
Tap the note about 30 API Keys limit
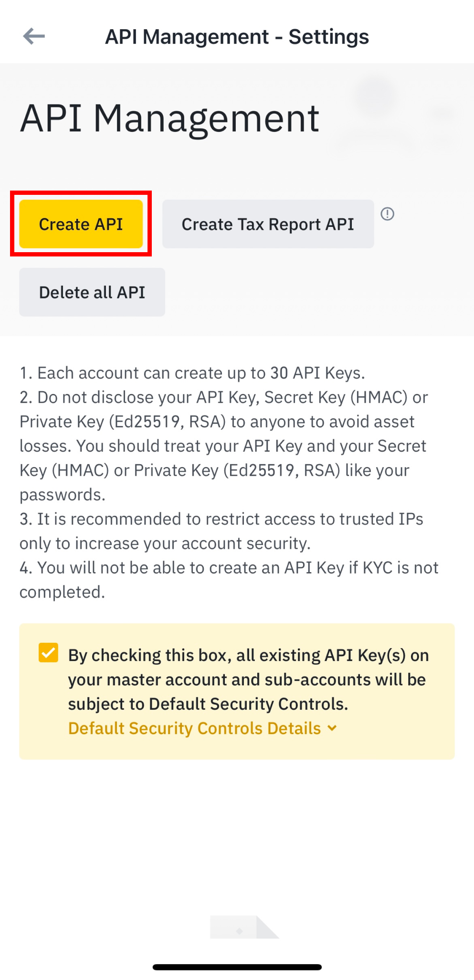(x=192, y=373)
